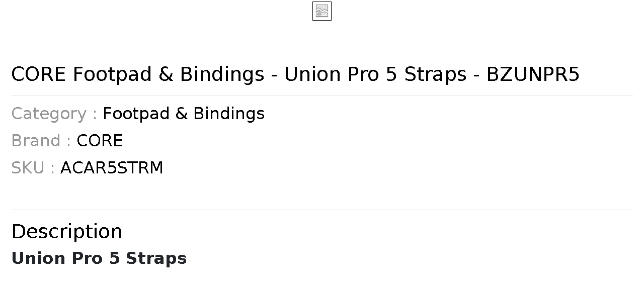Viewport: 644px width, 284px height.
Task: Click Footpad & Bindings within the title
Action: [x=169, y=74]
